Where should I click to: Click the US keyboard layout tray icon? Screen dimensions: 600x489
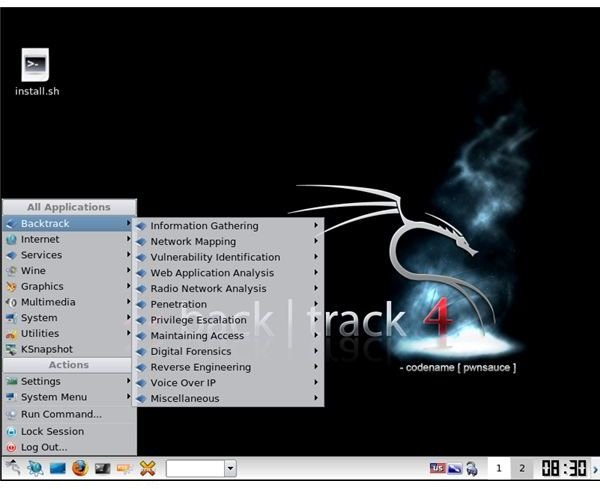(x=437, y=468)
